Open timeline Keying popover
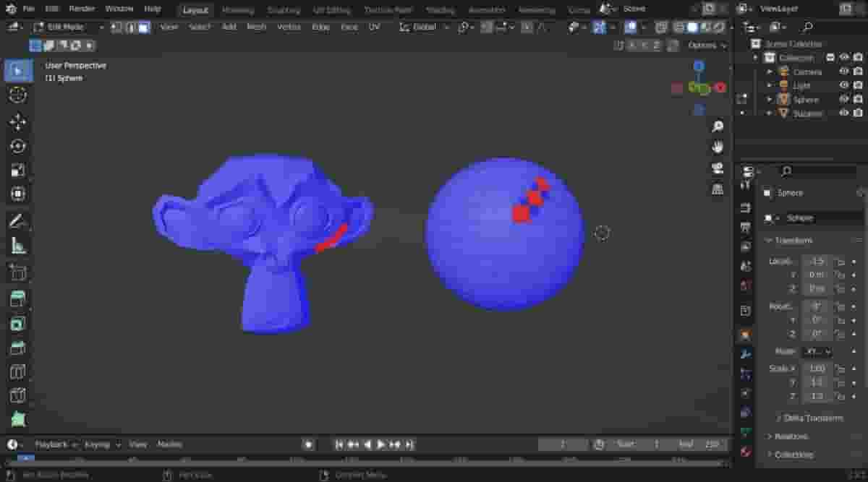This screenshot has height=482, width=868. [101, 444]
